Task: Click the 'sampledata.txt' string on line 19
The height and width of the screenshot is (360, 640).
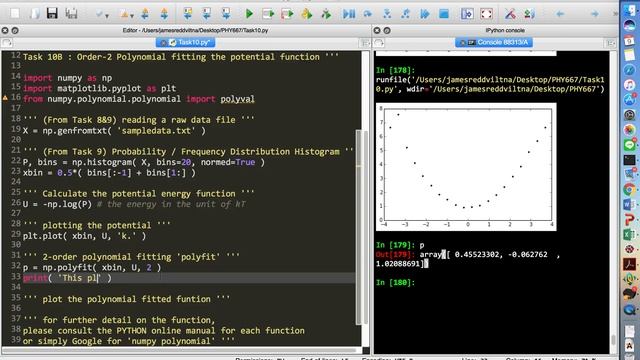Action: (156, 131)
